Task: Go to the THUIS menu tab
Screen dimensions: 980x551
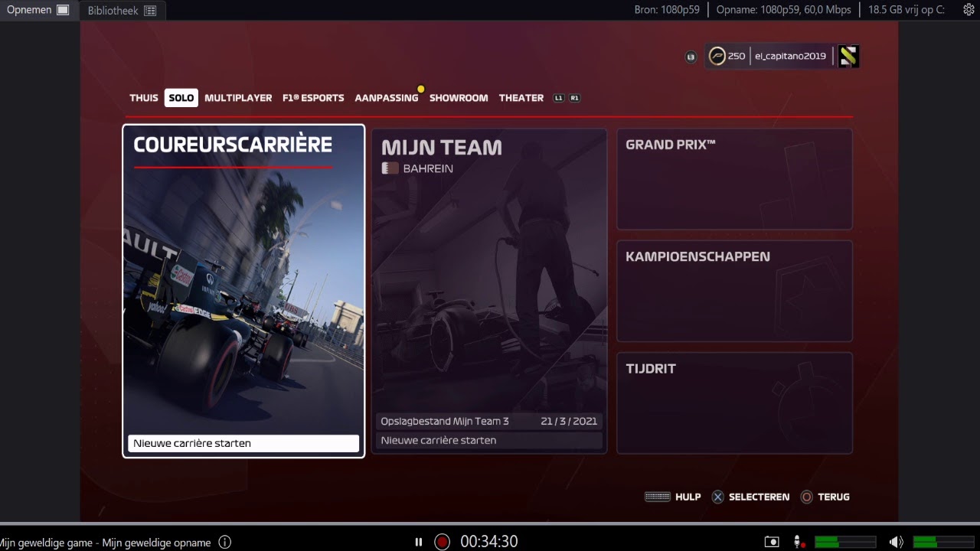Action: pyautogui.click(x=144, y=98)
